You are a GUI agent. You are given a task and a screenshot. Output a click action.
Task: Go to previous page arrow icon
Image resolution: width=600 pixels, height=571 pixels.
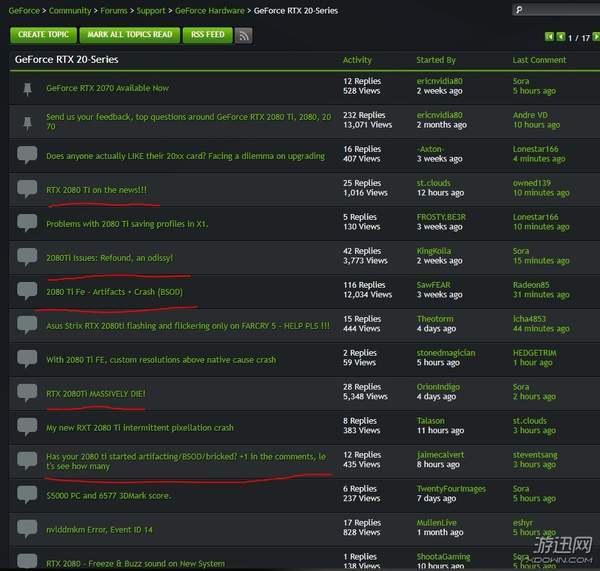click(x=561, y=37)
